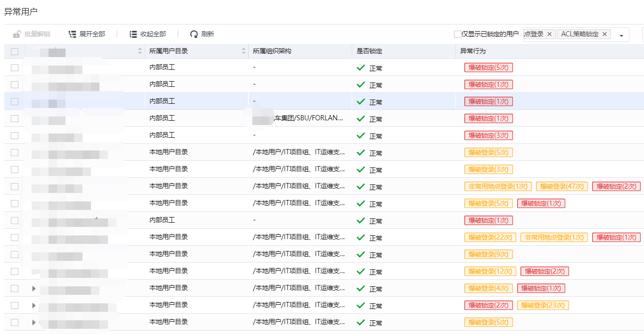Expand the row with 爆破登录(23次)
The width and height of the screenshot is (644, 334).
click(33, 305)
